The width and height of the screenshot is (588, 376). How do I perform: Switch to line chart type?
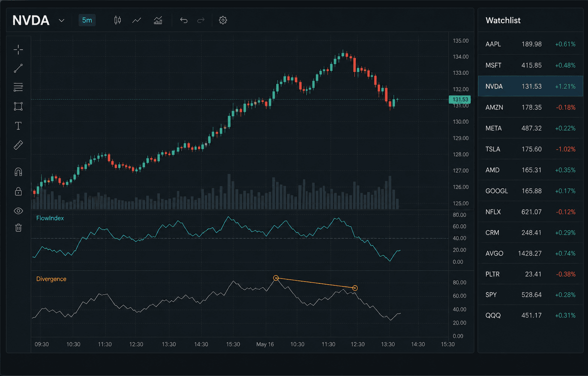coord(137,20)
